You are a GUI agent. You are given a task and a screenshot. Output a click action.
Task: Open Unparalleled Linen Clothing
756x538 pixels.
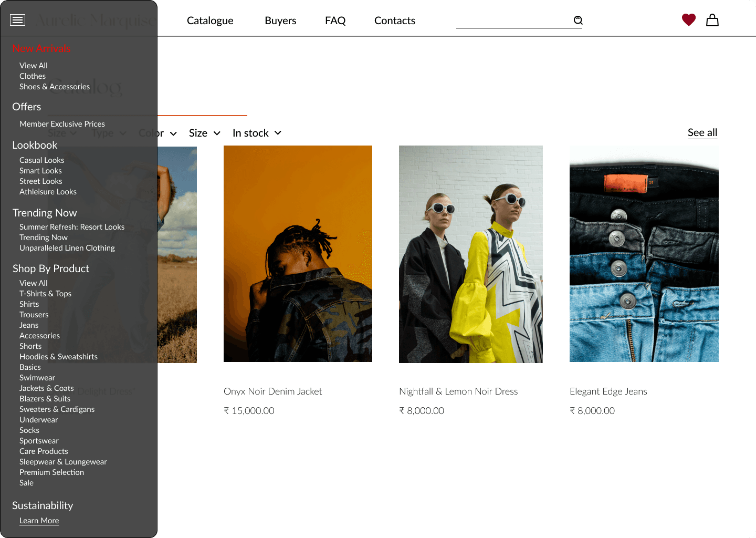(x=67, y=248)
